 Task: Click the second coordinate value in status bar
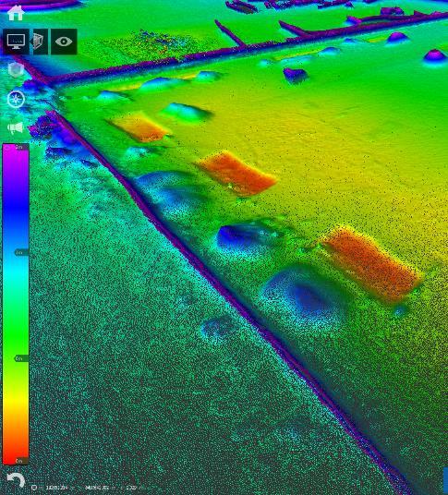pyautogui.click(x=97, y=488)
